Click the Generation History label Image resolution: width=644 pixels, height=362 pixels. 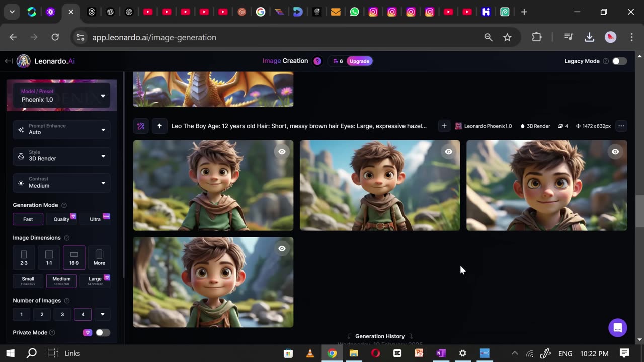380,336
